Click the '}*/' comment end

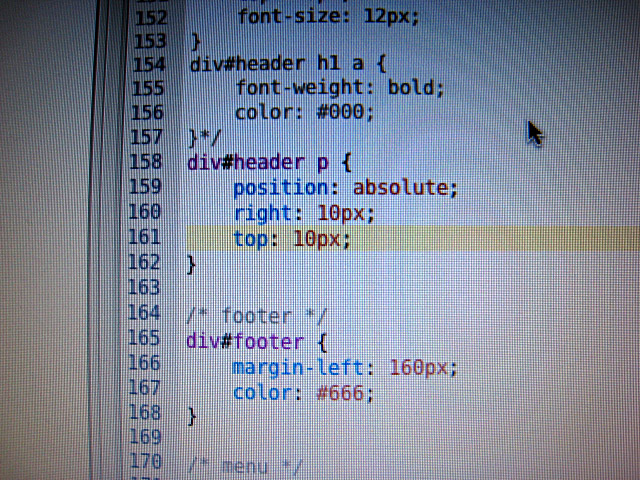point(205,138)
